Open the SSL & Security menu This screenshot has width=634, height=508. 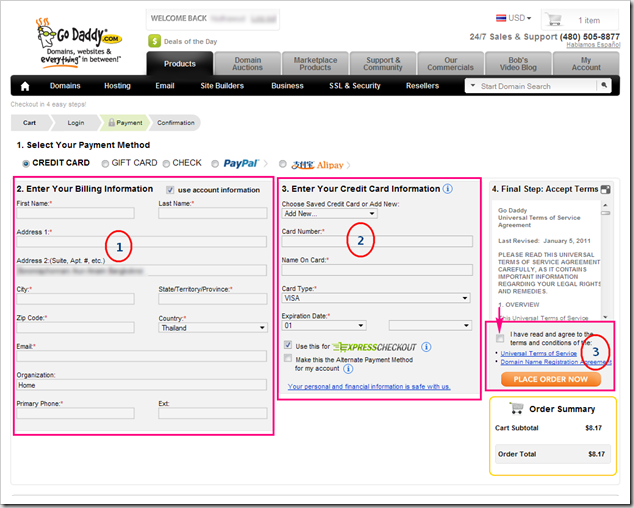[355, 86]
